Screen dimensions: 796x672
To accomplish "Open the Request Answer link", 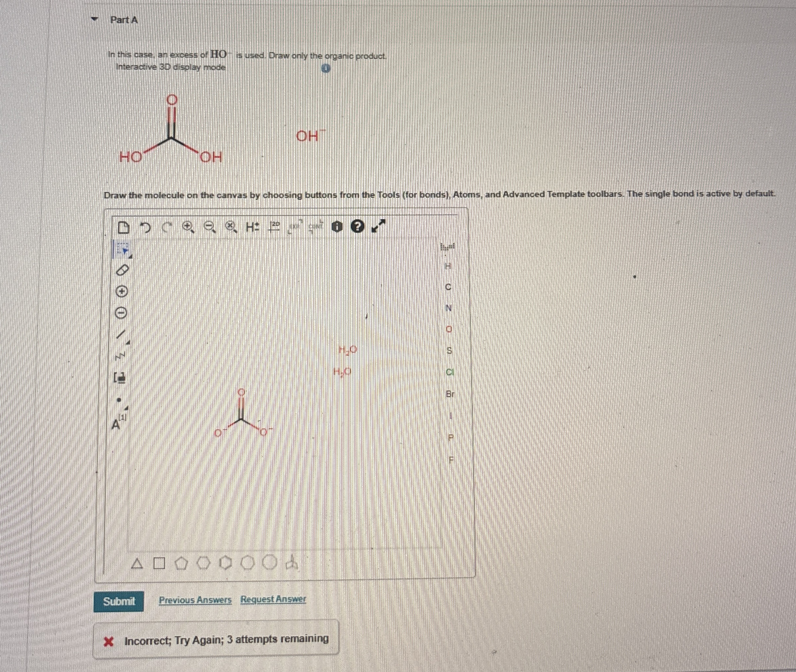I will point(273,599).
